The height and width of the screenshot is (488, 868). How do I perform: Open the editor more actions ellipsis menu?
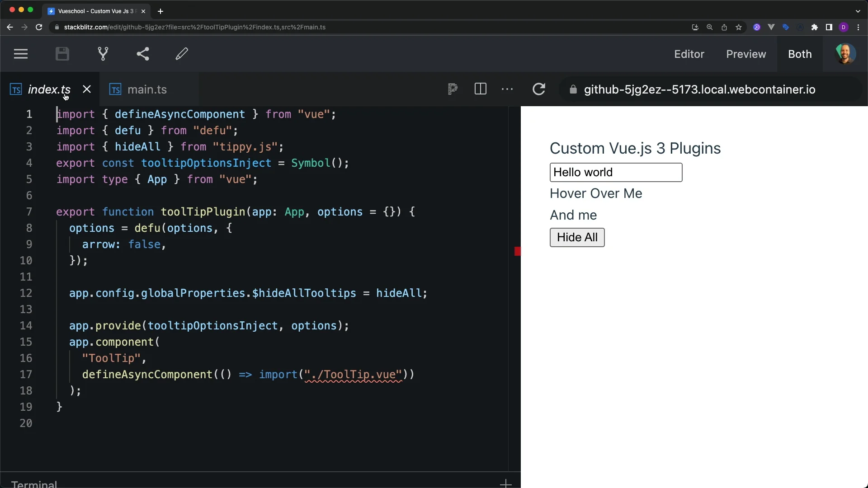tap(507, 89)
